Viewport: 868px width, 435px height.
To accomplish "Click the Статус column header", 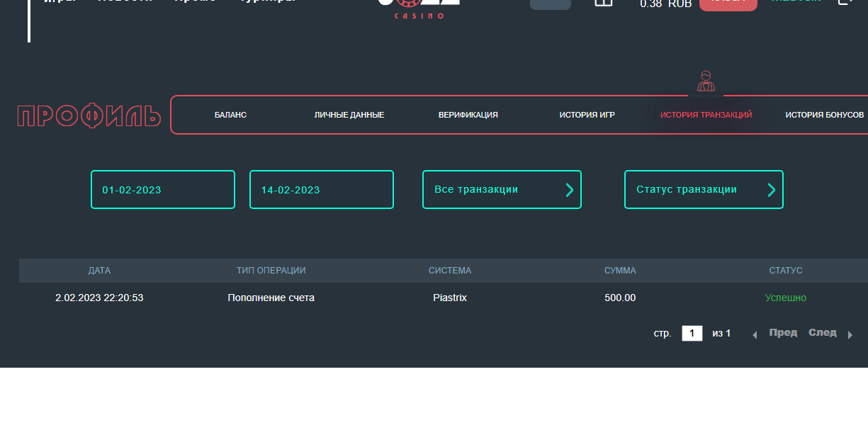I will (786, 271).
